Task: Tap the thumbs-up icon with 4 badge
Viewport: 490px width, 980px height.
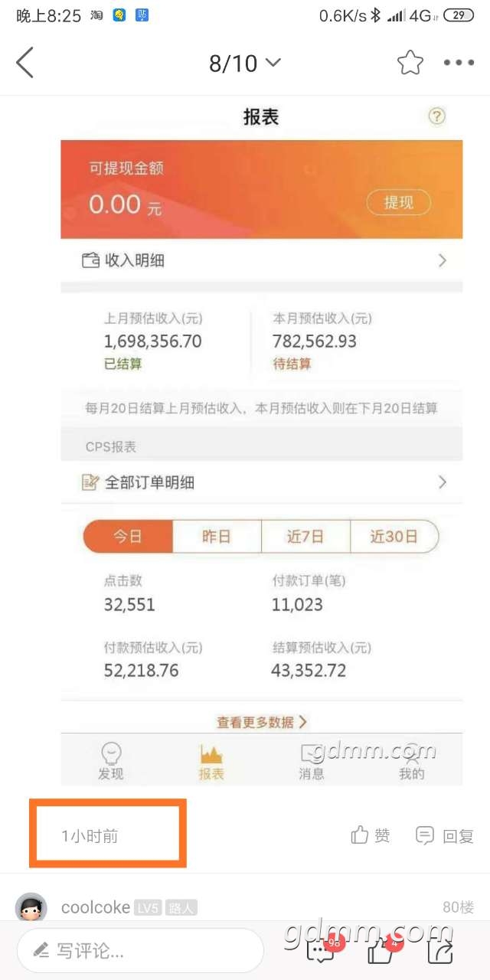Action: click(x=382, y=950)
